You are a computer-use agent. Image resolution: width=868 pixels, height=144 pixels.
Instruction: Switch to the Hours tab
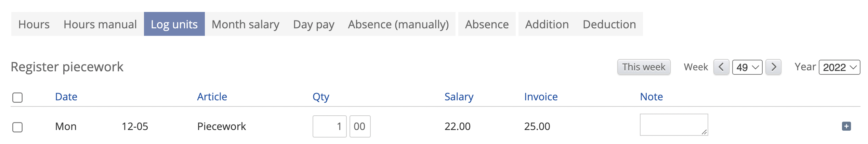(34, 24)
